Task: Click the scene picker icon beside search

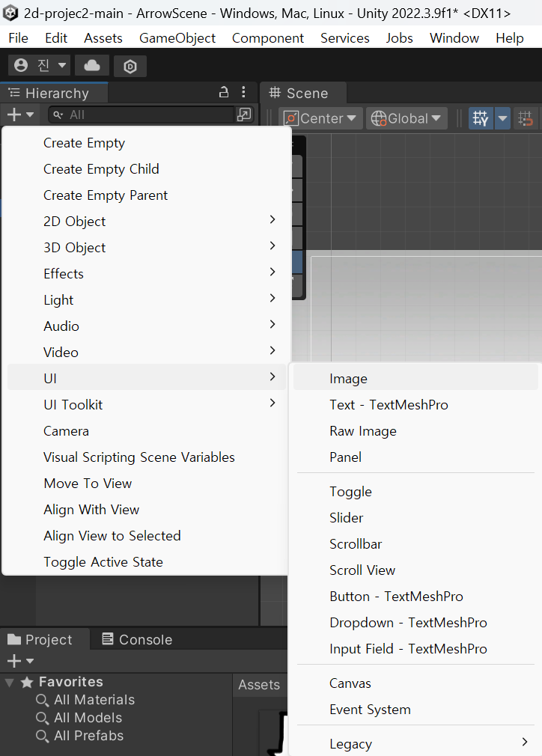Action: pyautogui.click(x=245, y=115)
